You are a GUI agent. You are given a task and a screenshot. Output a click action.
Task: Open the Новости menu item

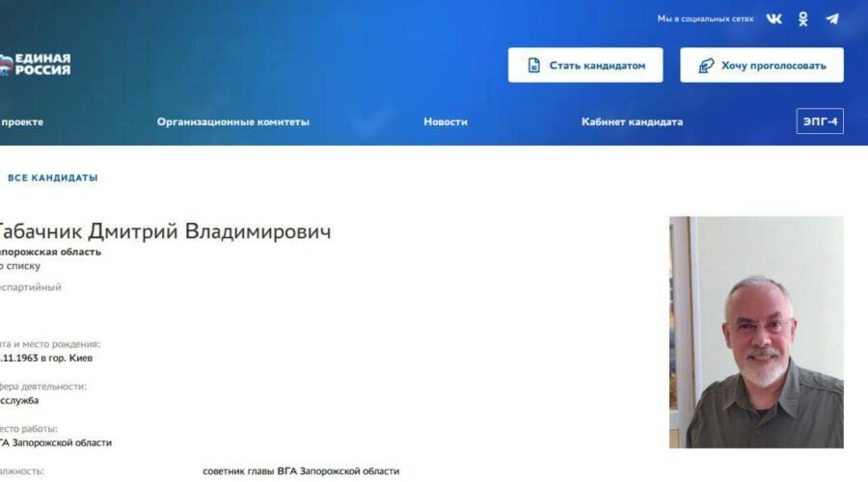click(446, 121)
